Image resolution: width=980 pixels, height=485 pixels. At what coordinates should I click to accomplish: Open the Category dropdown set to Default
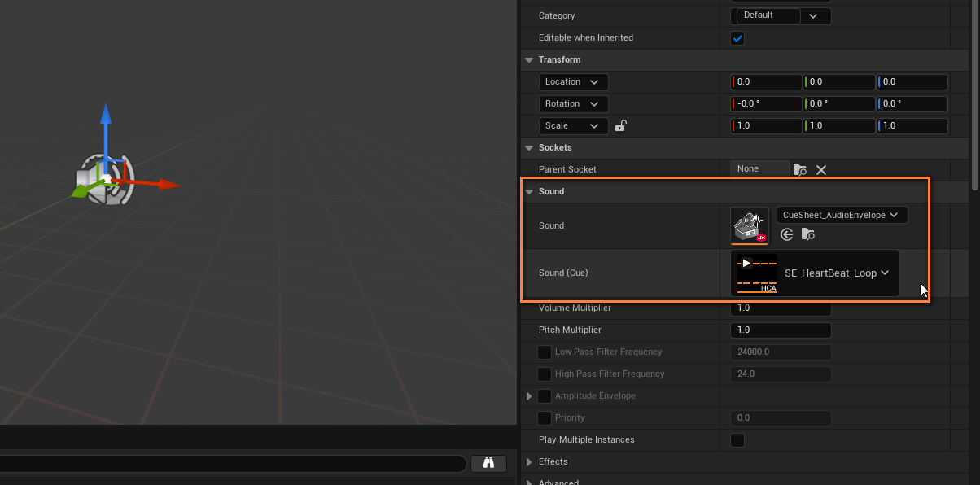point(782,15)
